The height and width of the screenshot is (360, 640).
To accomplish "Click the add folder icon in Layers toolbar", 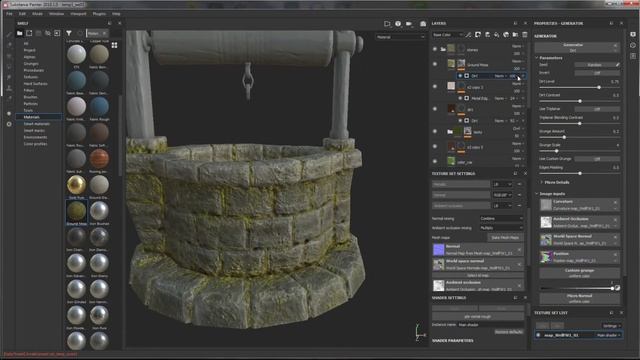I will point(516,35).
